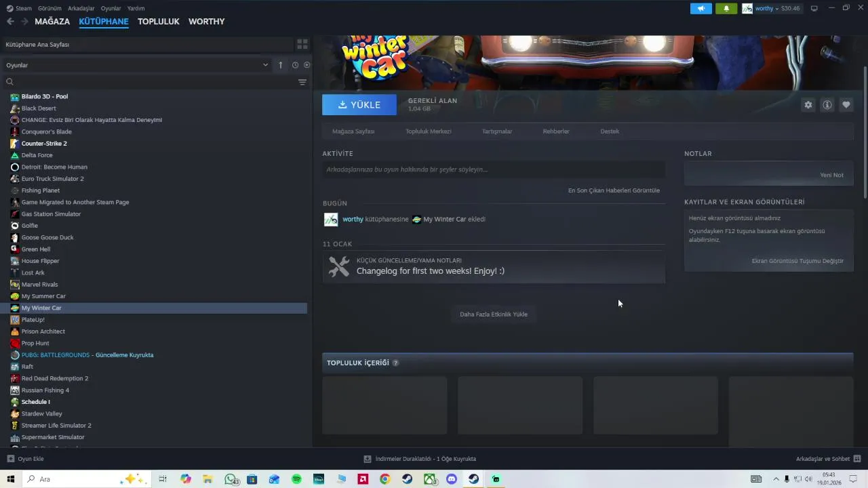
Task: Open Discord from the taskbar
Action: click(x=452, y=479)
